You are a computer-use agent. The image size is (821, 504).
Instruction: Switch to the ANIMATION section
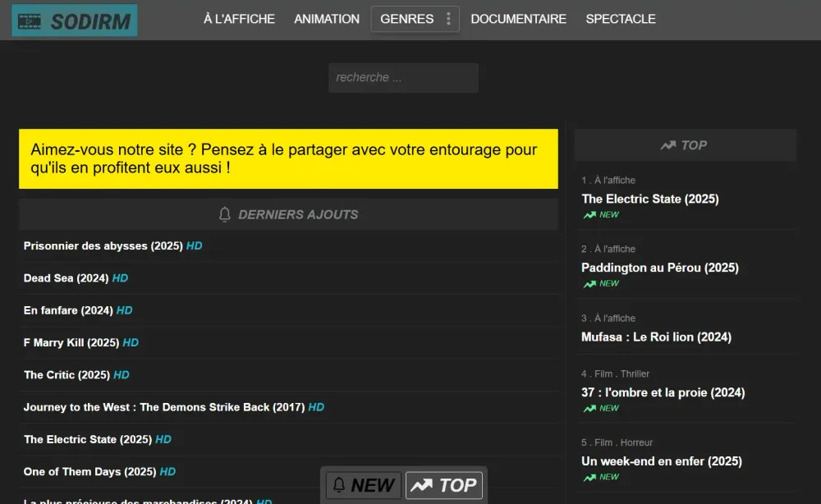[326, 19]
